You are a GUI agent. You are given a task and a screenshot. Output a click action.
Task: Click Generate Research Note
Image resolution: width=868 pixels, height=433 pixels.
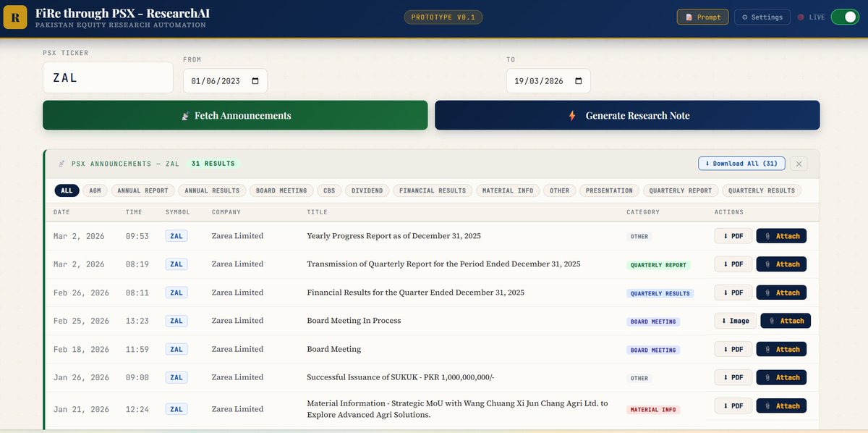click(x=627, y=115)
